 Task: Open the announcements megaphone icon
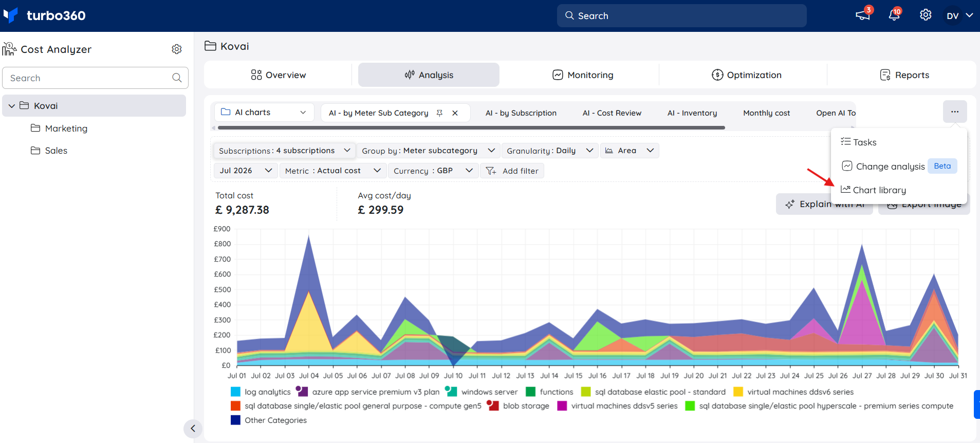pos(863,15)
